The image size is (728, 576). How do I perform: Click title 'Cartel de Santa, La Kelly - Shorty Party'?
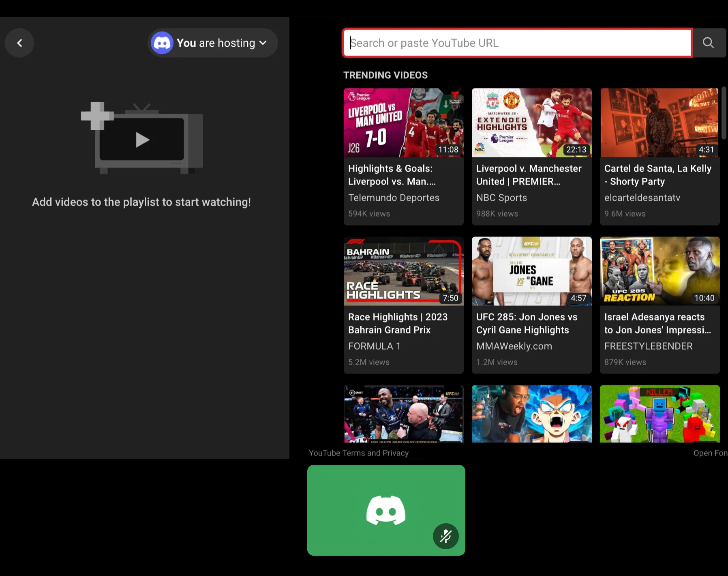tap(658, 175)
